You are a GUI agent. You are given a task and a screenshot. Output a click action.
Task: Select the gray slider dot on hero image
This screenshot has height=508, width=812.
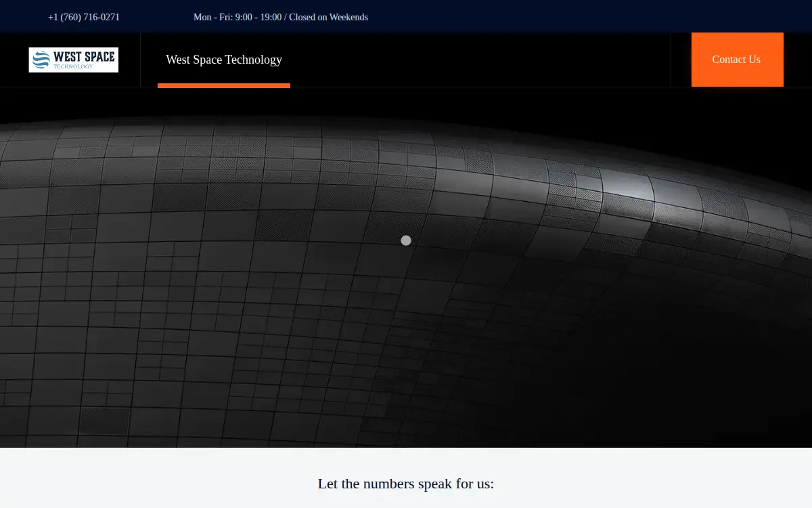pyautogui.click(x=406, y=240)
